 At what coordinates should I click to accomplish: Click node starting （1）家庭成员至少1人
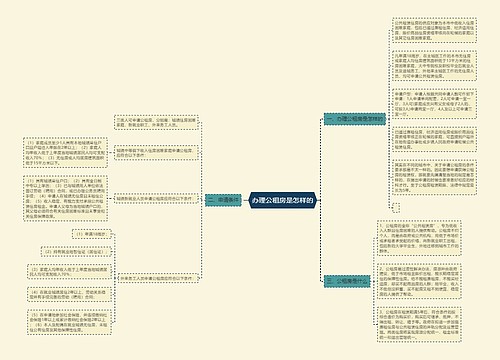pyautogui.click(x=65, y=153)
